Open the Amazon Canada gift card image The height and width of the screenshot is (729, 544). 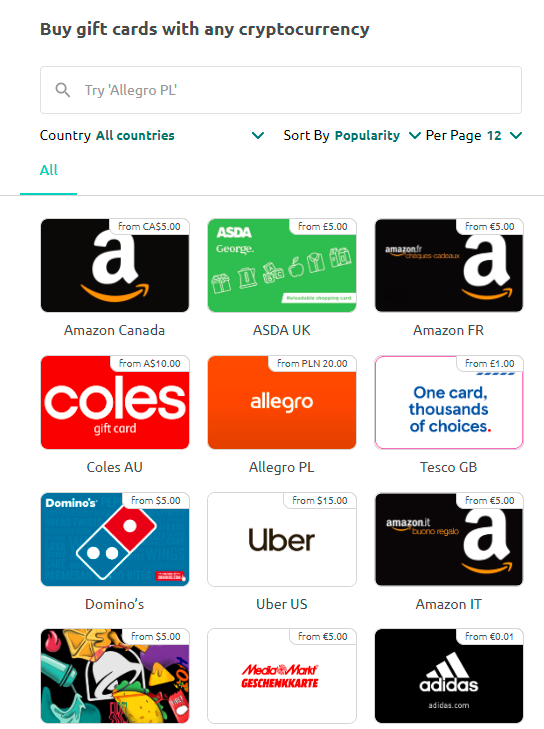115,265
